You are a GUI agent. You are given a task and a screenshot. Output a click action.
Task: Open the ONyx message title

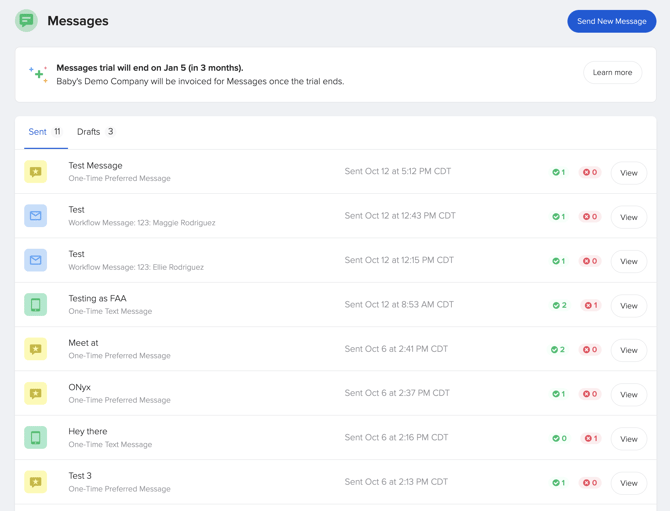pyautogui.click(x=79, y=387)
